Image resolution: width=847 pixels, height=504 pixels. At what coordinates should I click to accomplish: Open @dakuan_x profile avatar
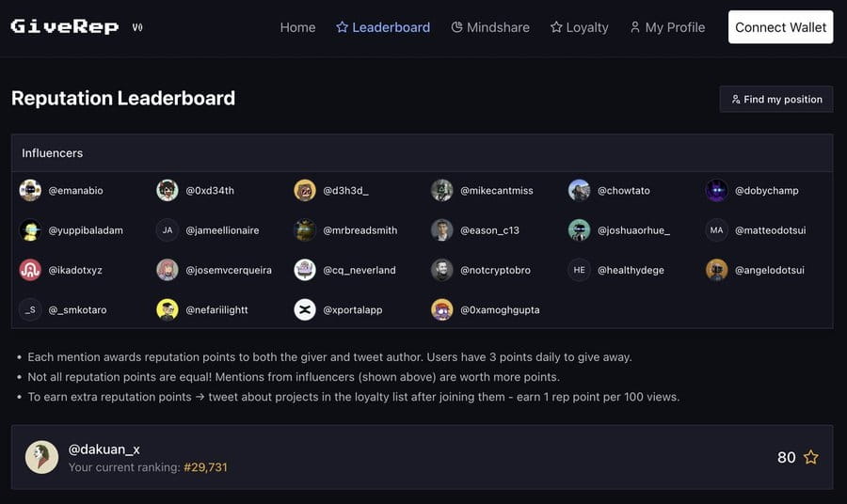(41, 457)
